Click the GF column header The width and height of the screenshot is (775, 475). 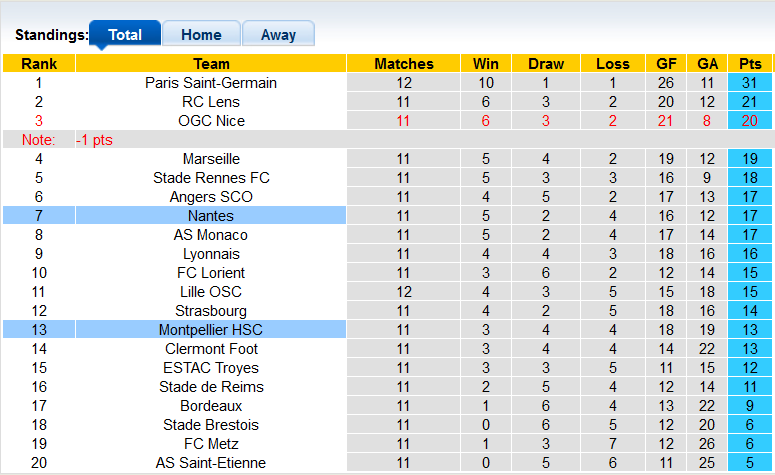click(x=667, y=64)
